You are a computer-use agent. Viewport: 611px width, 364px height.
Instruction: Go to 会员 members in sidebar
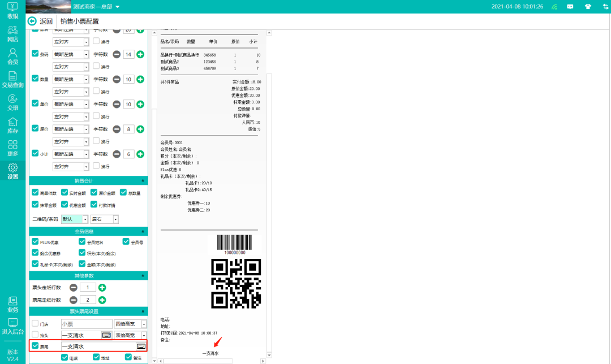click(12, 56)
